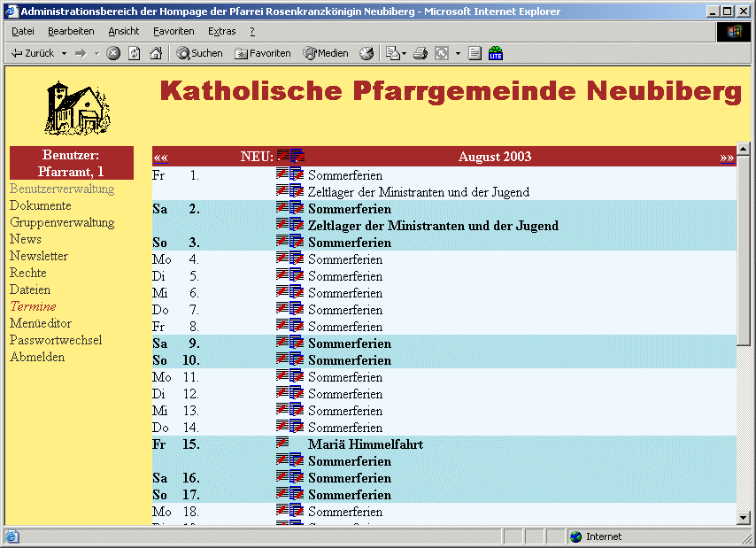Open the Bearbeiten menu
This screenshot has width=756, height=548.
pos(71,31)
